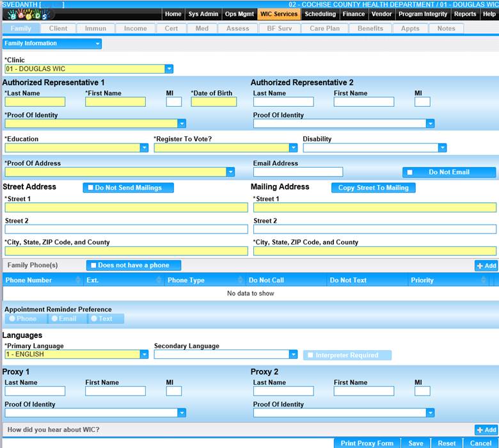The image size is (499, 448).
Task: Click the Add phone plus button
Action: [486, 266]
